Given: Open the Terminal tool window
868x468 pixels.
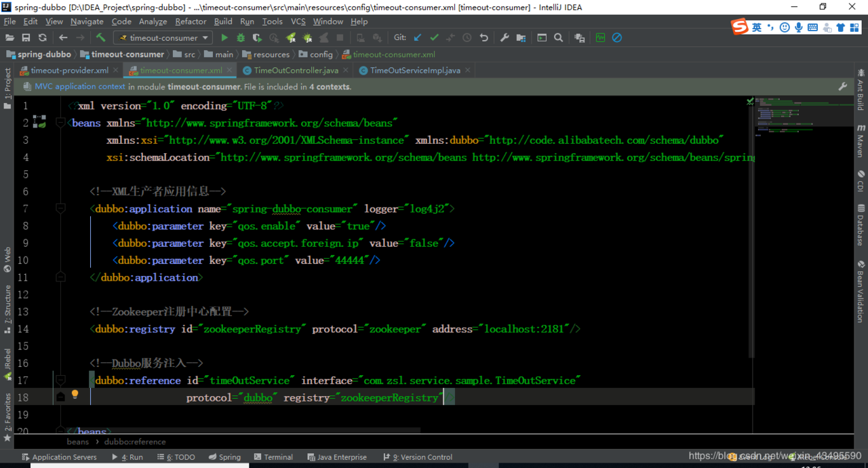Looking at the screenshot, I should click(273, 457).
